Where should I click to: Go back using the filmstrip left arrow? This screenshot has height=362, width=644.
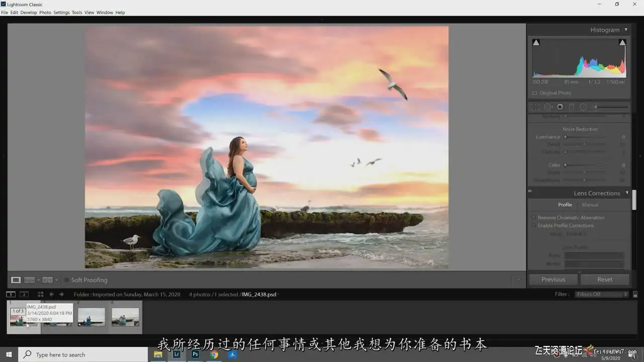[51, 294]
